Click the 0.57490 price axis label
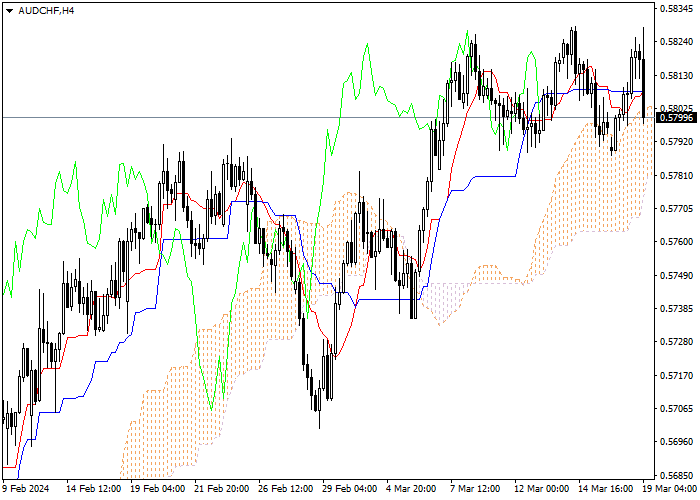 [677, 275]
